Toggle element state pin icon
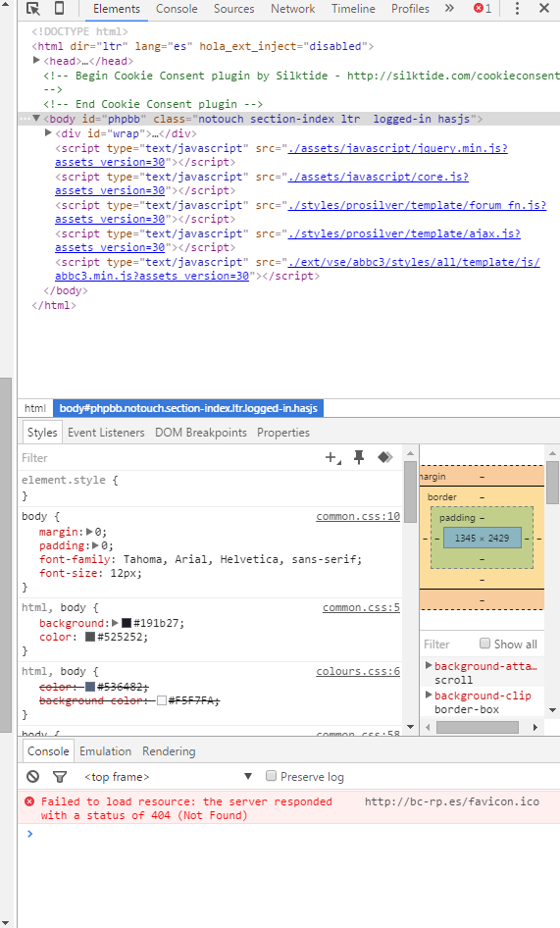The image size is (560, 928). (x=359, y=457)
